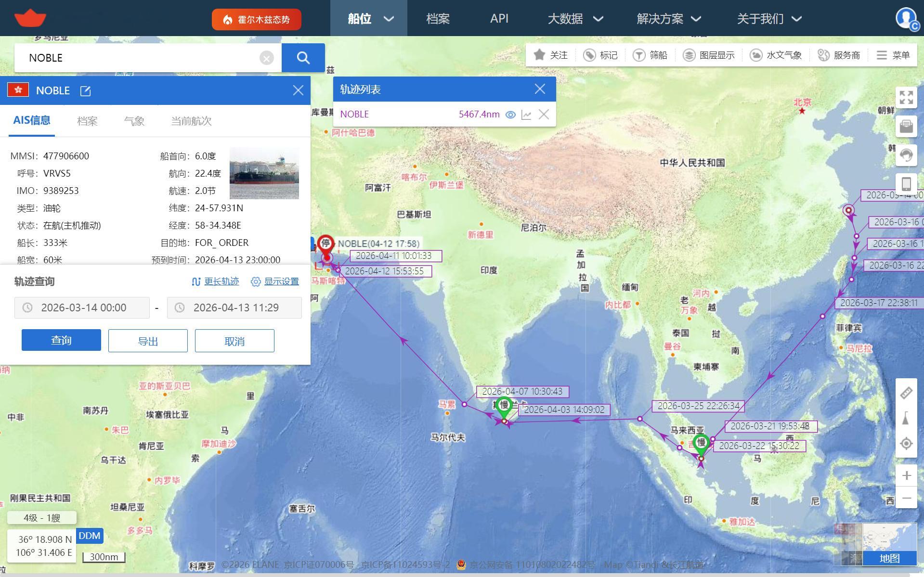Open the 图层显示 layers panel
This screenshot has width=924, height=577.
pos(709,55)
